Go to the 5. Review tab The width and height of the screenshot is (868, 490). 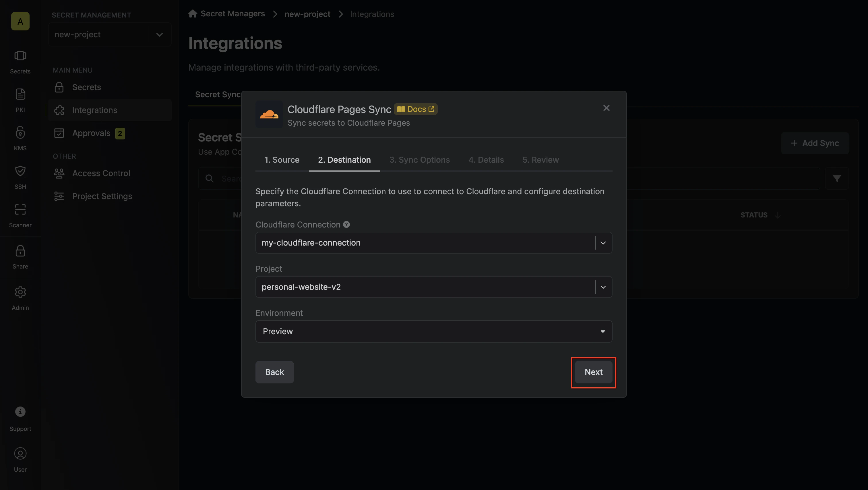[540, 160]
